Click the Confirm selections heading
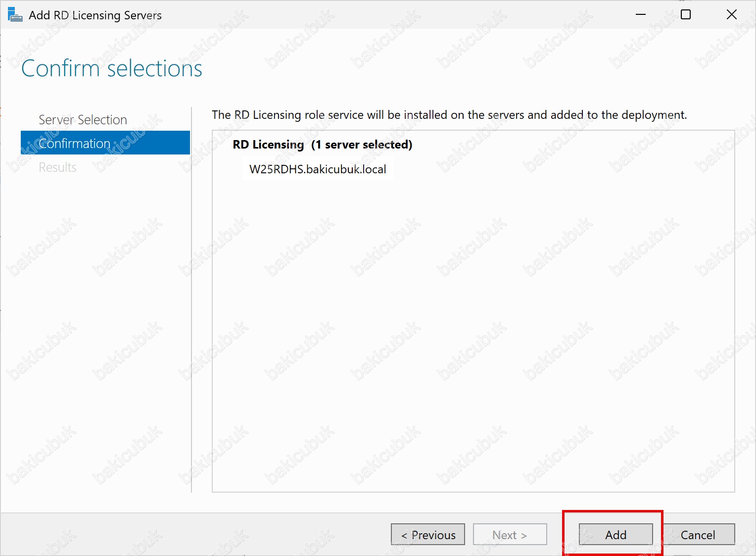The image size is (756, 556). click(x=112, y=68)
